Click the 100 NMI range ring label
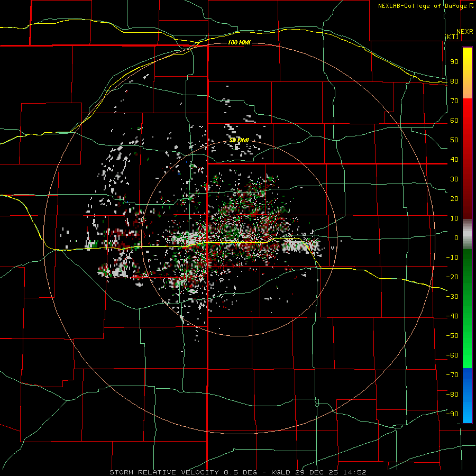Viewport: 476px width, 476px height. point(239,42)
